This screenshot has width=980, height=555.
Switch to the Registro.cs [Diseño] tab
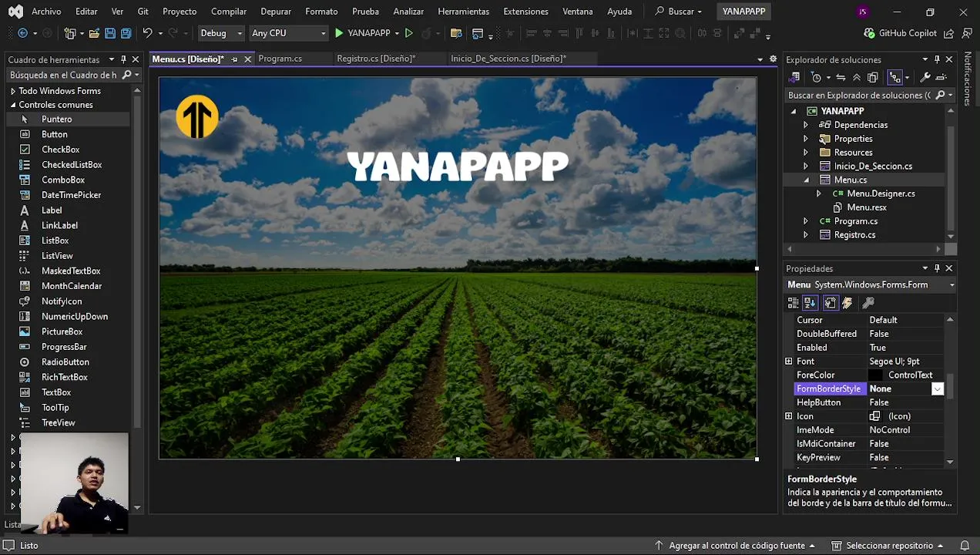376,59
